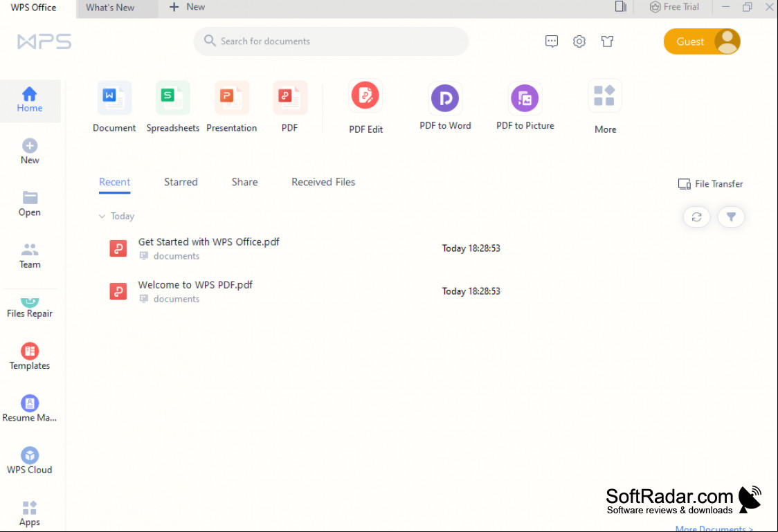Refresh the recent documents list
The width and height of the screenshot is (778, 532).
[696, 217]
